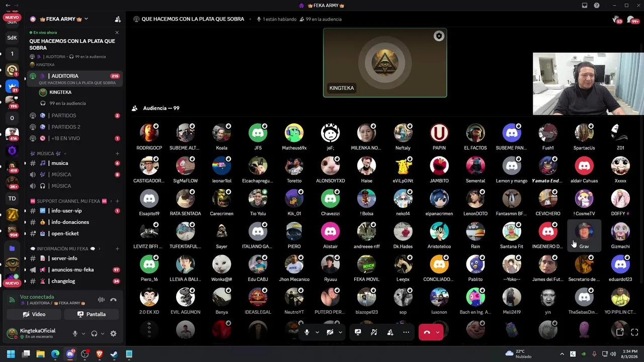Toggle noise suppression waveform icon in voice panel
Screen dimensions: 644x362
(x=101, y=300)
